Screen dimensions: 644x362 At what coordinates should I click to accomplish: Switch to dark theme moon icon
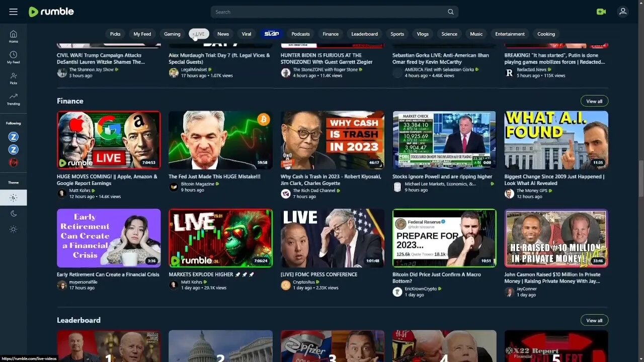point(13,213)
